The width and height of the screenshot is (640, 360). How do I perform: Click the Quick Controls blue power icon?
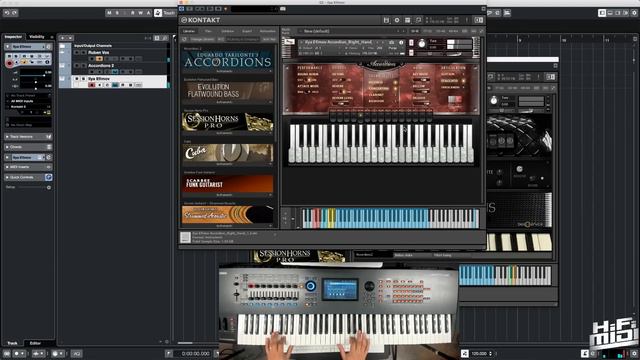coord(49,177)
